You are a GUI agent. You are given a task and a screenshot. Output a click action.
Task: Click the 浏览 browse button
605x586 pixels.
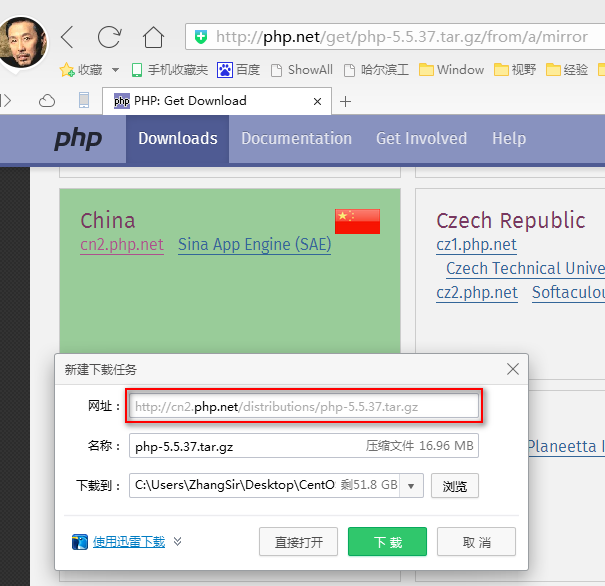point(455,486)
